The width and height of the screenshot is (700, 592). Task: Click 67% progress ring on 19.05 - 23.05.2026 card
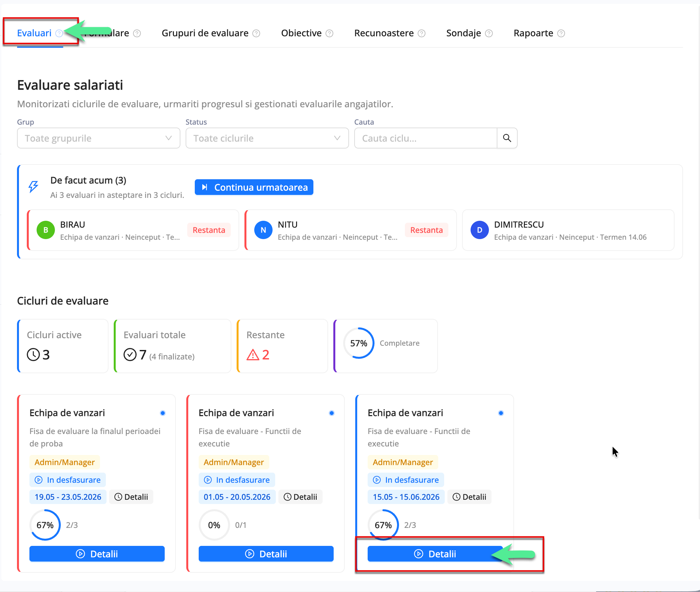click(45, 525)
